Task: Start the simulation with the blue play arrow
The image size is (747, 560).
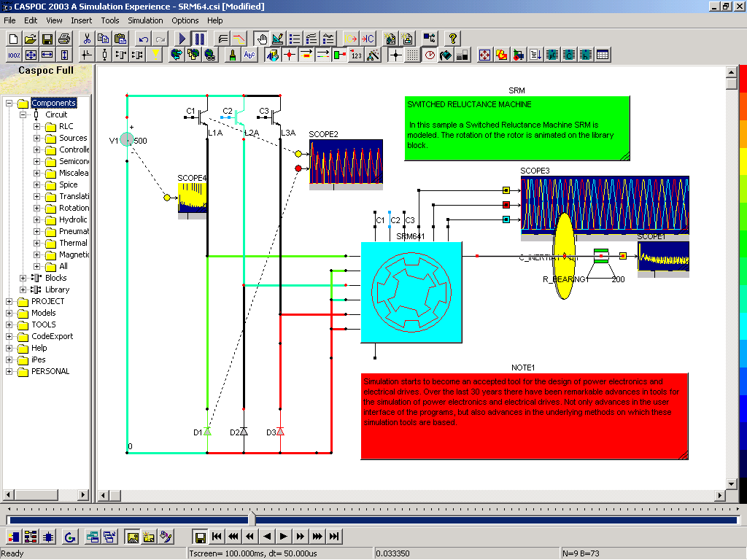Action: [x=182, y=39]
